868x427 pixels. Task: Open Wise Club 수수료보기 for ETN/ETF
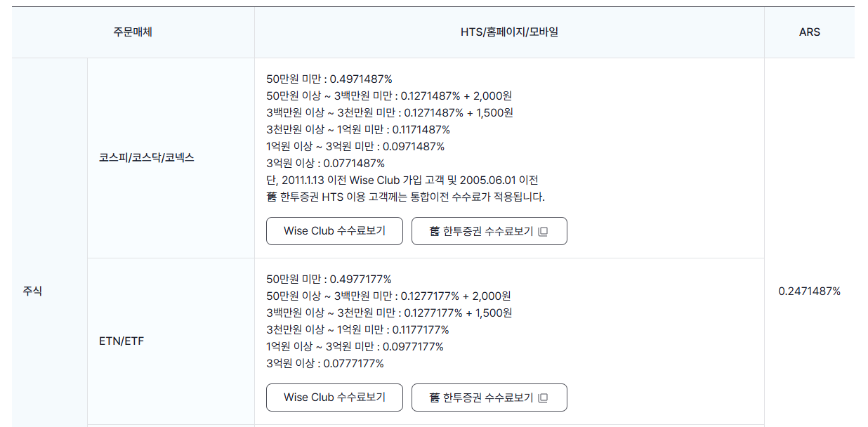(x=334, y=398)
